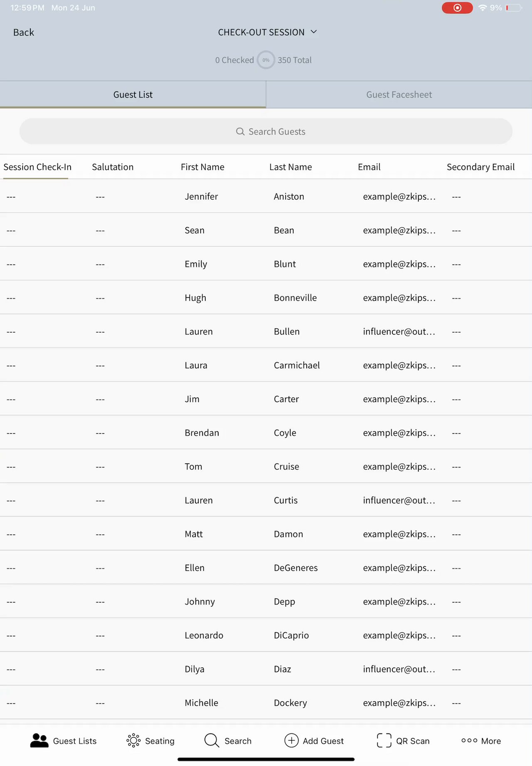
Task: Open the More options dots
Action: (469, 741)
